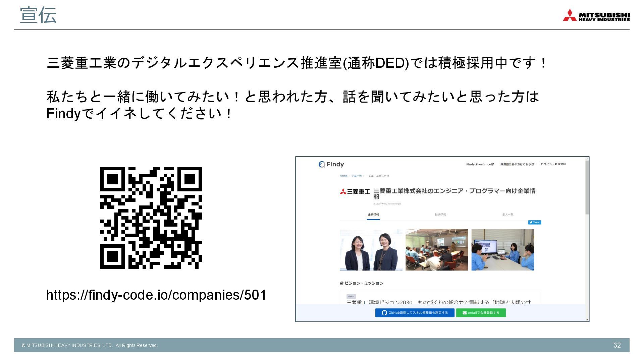Click the Findy logo icon

(x=322, y=164)
